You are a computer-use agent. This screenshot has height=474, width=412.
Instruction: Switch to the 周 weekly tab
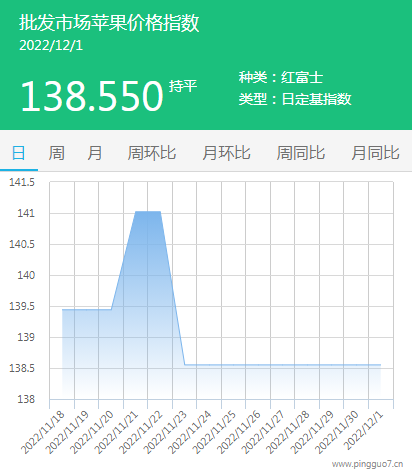point(56,153)
